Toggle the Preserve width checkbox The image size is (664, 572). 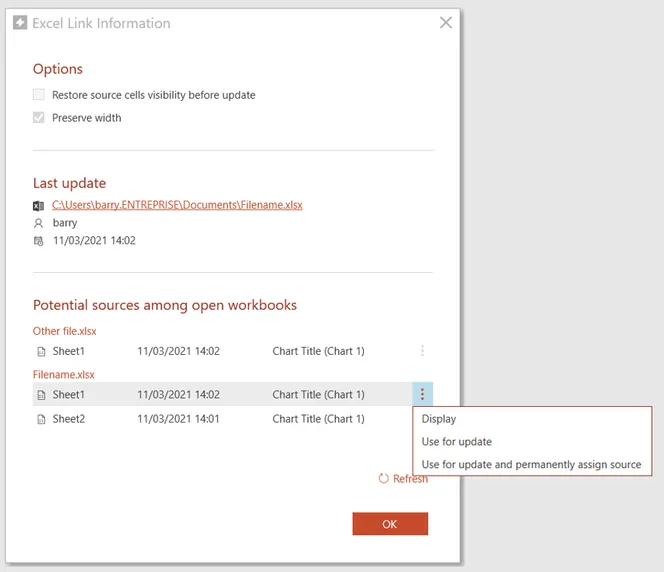(x=39, y=117)
